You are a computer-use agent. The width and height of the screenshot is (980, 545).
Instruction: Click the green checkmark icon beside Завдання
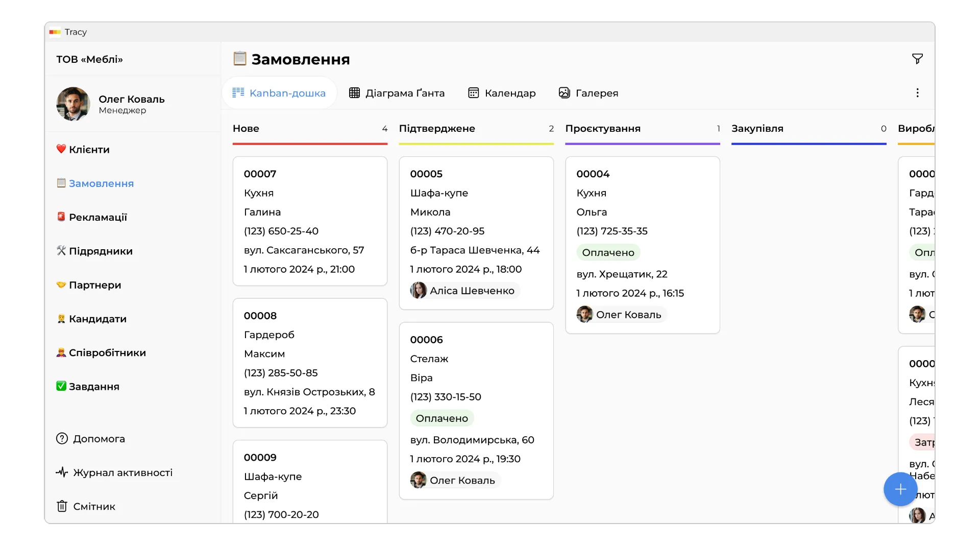61,386
